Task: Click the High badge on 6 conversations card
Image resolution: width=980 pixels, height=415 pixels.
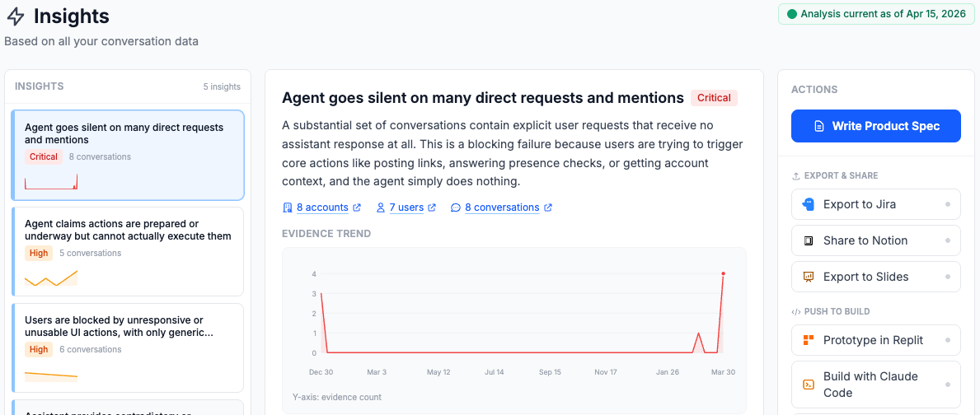Action: point(39,349)
